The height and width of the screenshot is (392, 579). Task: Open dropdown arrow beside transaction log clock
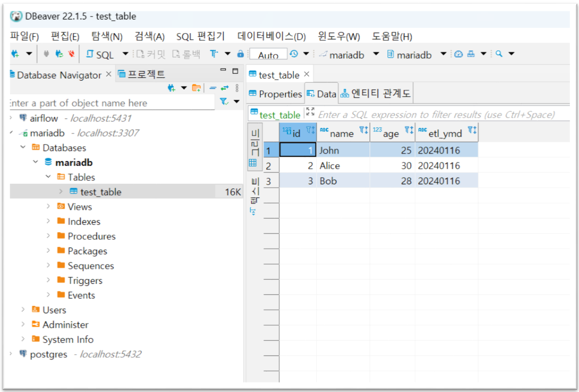[306, 54]
